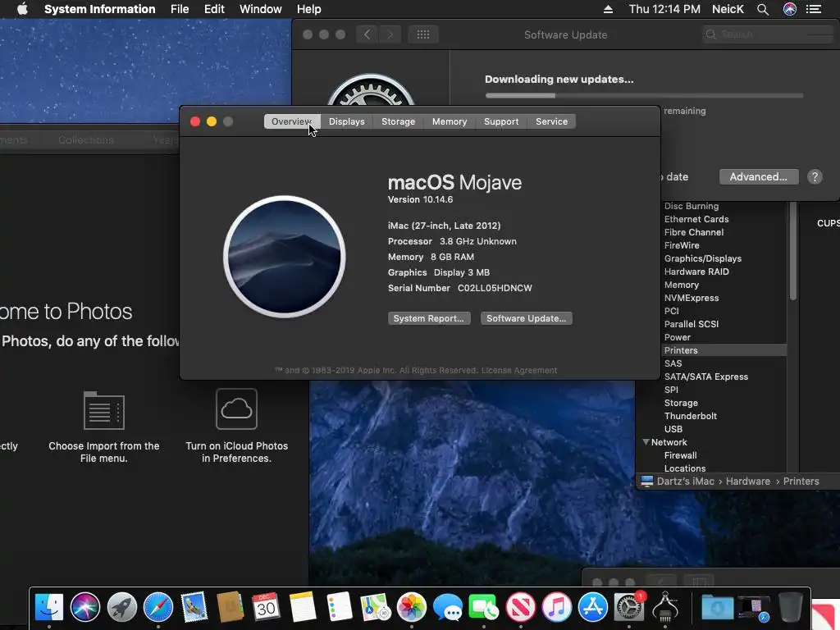Open the Window menu

pyautogui.click(x=261, y=9)
